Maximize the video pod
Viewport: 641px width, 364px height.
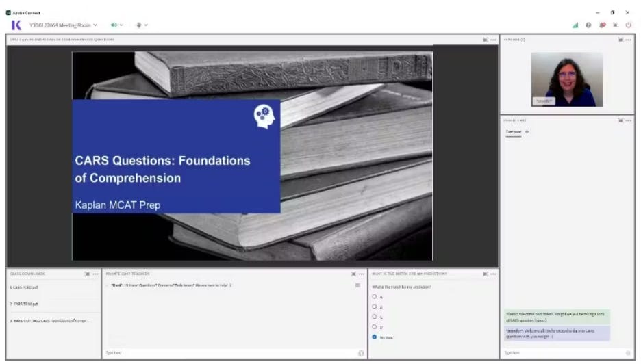tap(620, 40)
